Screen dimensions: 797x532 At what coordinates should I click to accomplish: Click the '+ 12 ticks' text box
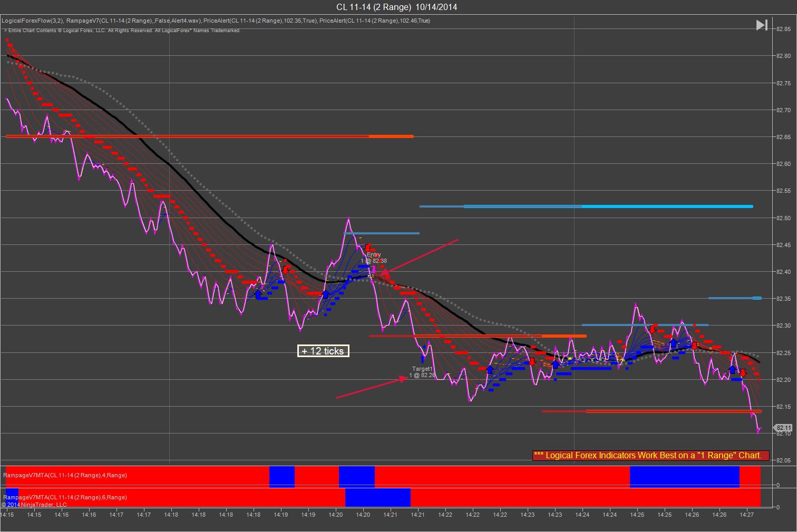pos(323,351)
